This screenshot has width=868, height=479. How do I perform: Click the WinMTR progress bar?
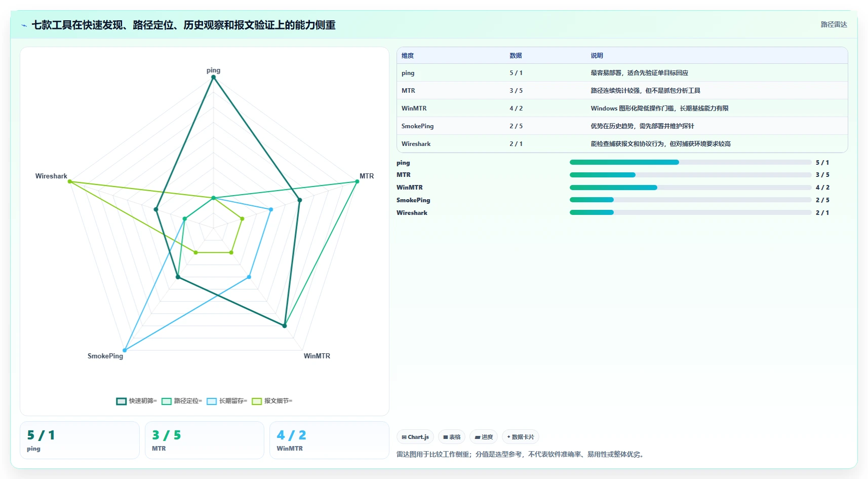point(690,188)
